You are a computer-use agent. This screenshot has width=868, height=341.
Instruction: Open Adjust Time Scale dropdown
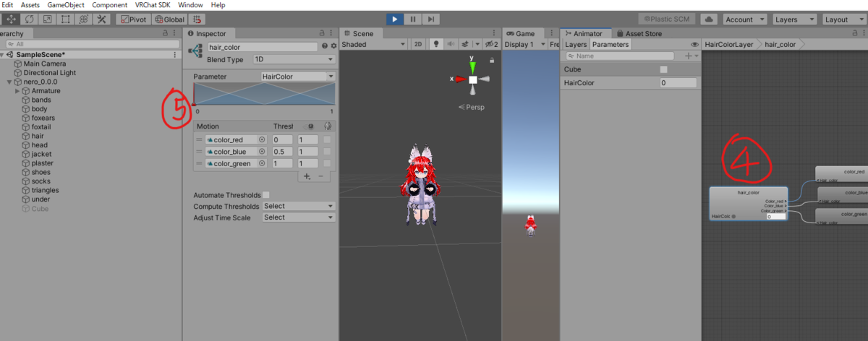click(298, 217)
